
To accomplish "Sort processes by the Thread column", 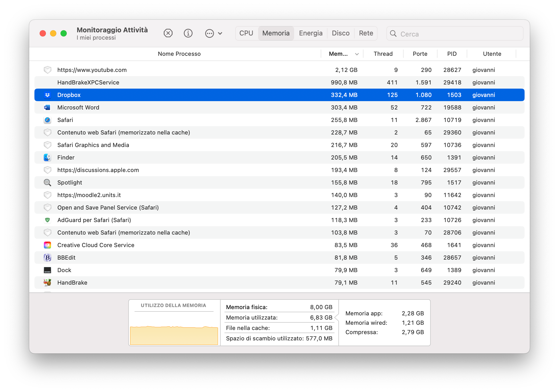I will click(383, 54).
